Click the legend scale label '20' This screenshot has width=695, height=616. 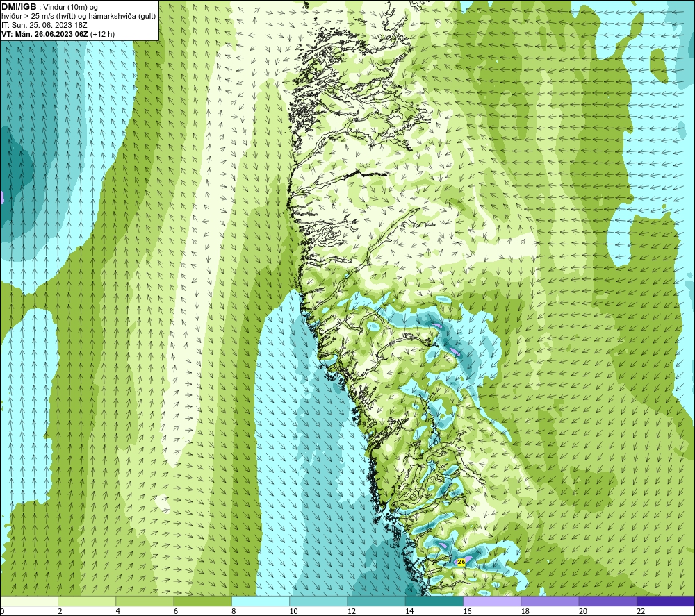[583, 612]
